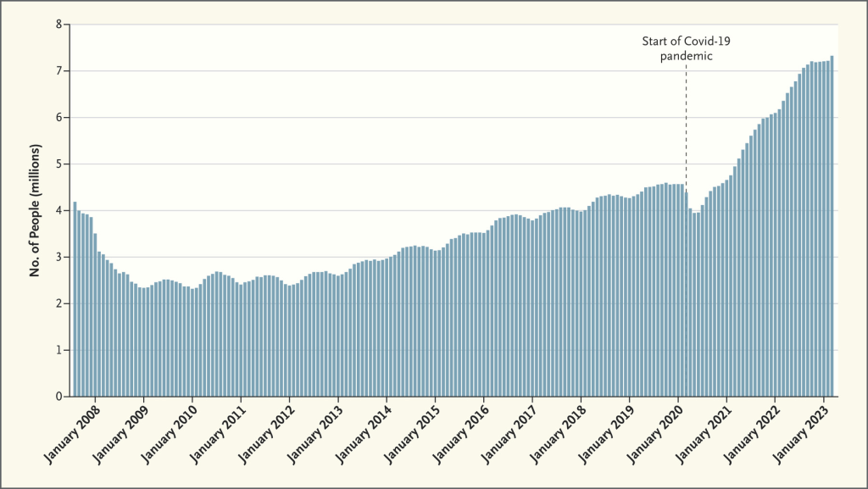Click the y-axis tick label "5"
The height and width of the screenshot is (489, 868).
coord(59,164)
